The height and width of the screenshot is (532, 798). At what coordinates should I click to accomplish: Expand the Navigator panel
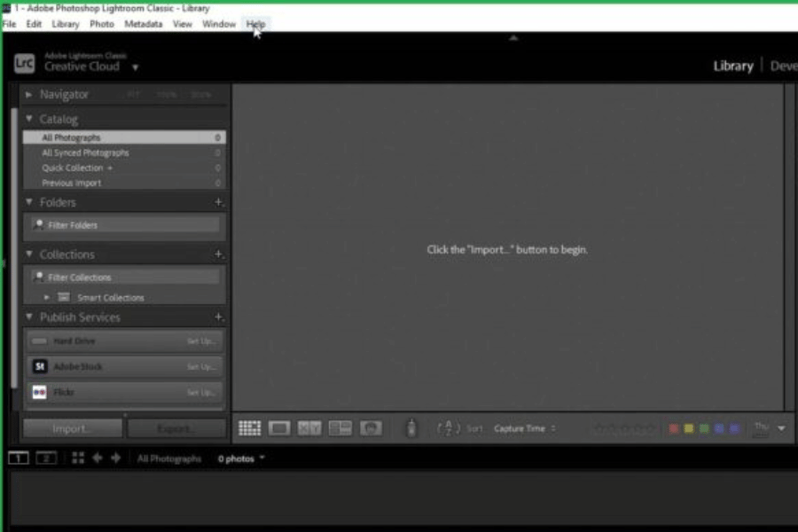[x=29, y=94]
